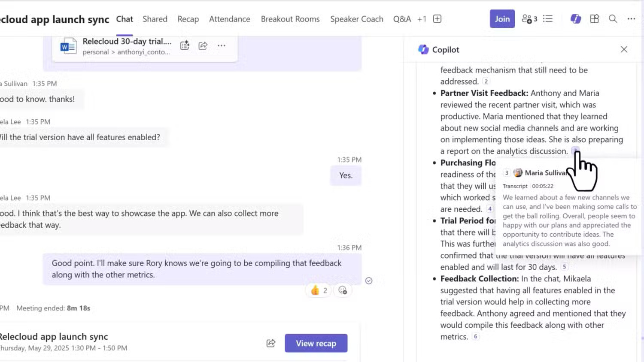Screen dimensions: 644x362
Task: Open the apps grid icon in the toolbar
Action: pyautogui.click(x=595, y=19)
